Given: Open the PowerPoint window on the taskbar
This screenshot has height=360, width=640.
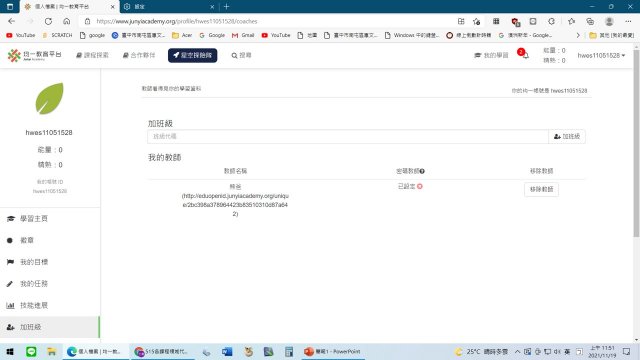Looking at the screenshot, I should click(x=333, y=351).
